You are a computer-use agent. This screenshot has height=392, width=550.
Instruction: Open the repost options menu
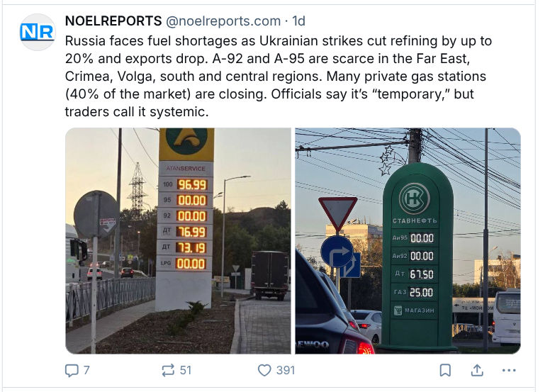coord(168,370)
